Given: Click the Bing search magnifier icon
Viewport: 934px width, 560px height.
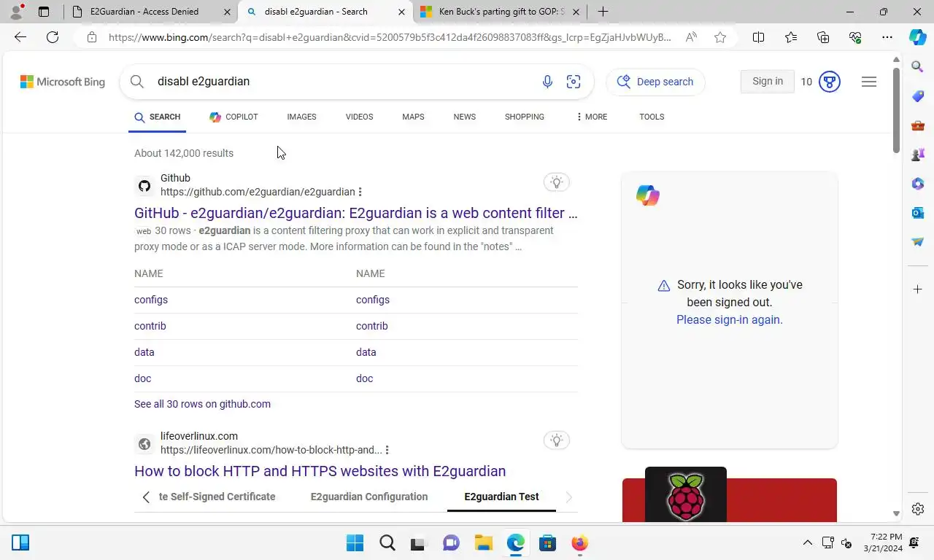Looking at the screenshot, I should click(137, 82).
